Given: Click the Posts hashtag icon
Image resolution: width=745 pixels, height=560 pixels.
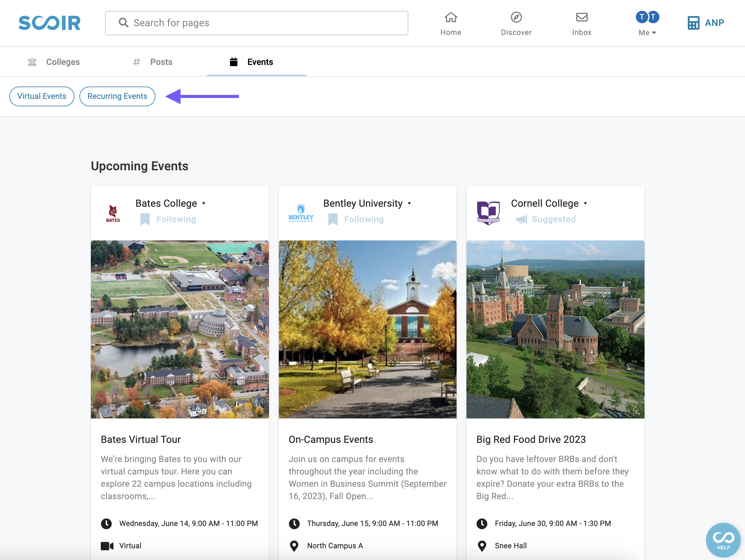Looking at the screenshot, I should click(x=136, y=62).
